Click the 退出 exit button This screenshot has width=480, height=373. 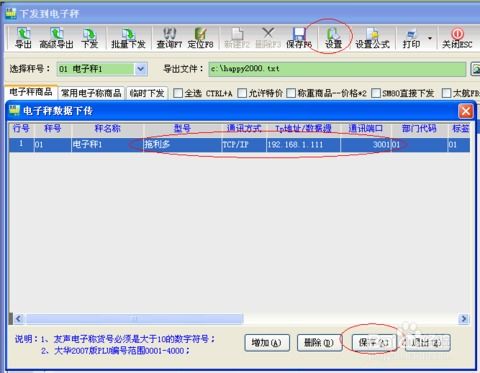[427, 343]
